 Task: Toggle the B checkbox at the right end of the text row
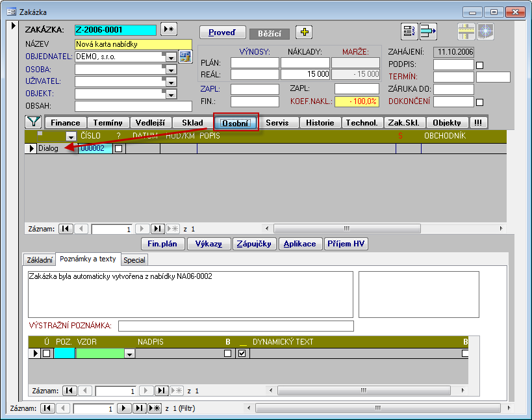point(465,354)
